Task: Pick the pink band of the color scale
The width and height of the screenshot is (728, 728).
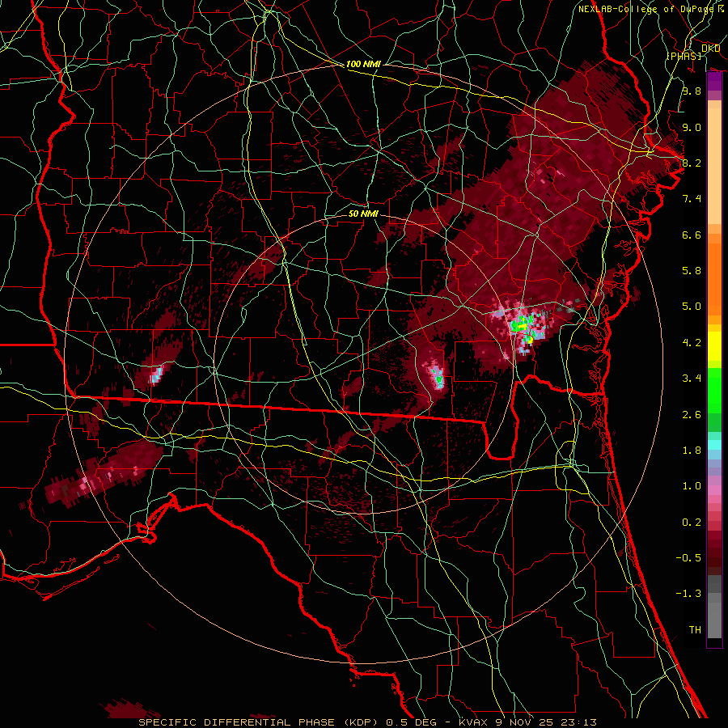Action: (x=714, y=490)
